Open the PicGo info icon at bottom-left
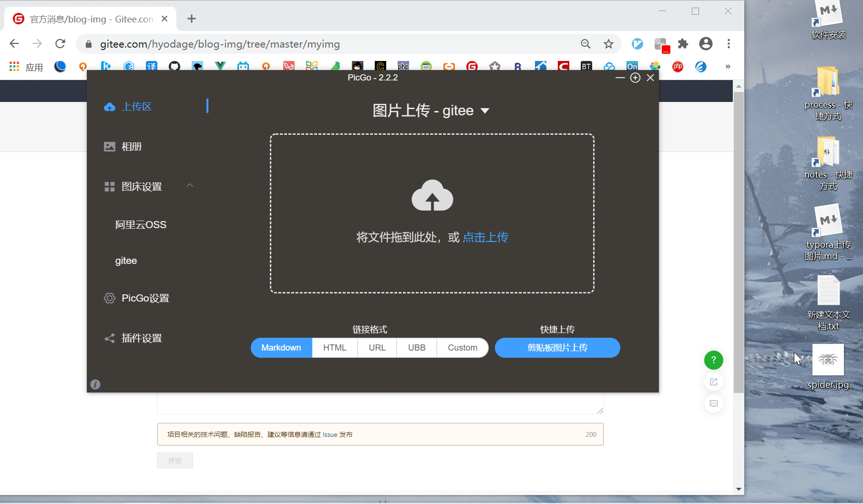The width and height of the screenshot is (863, 504). 95,384
